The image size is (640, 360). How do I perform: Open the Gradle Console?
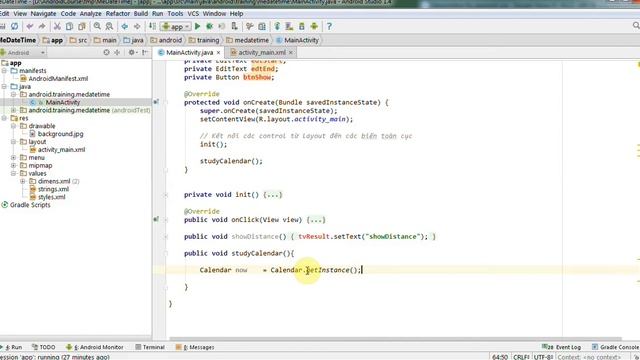pyautogui.click(x=616, y=347)
